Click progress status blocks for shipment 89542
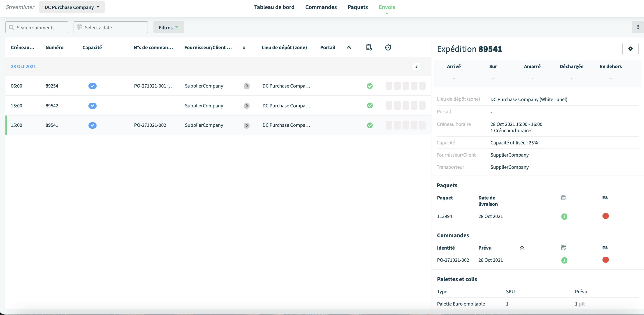The image size is (644, 315). [x=405, y=106]
